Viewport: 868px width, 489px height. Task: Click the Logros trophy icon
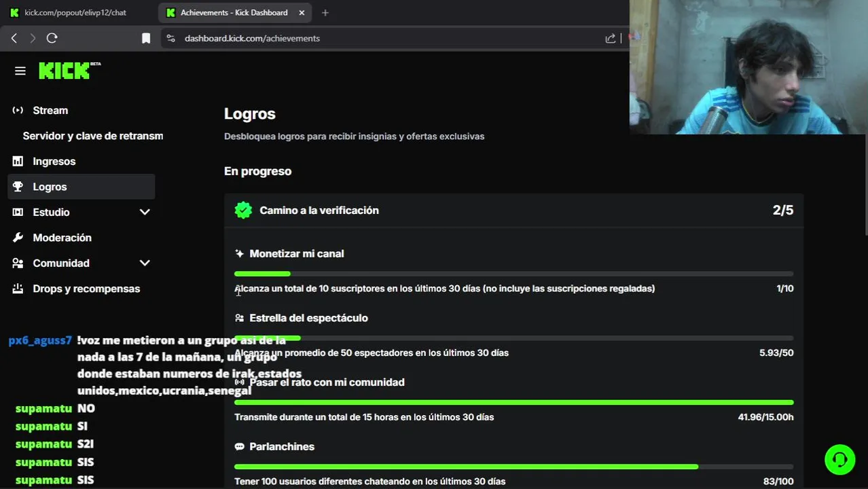coord(18,187)
